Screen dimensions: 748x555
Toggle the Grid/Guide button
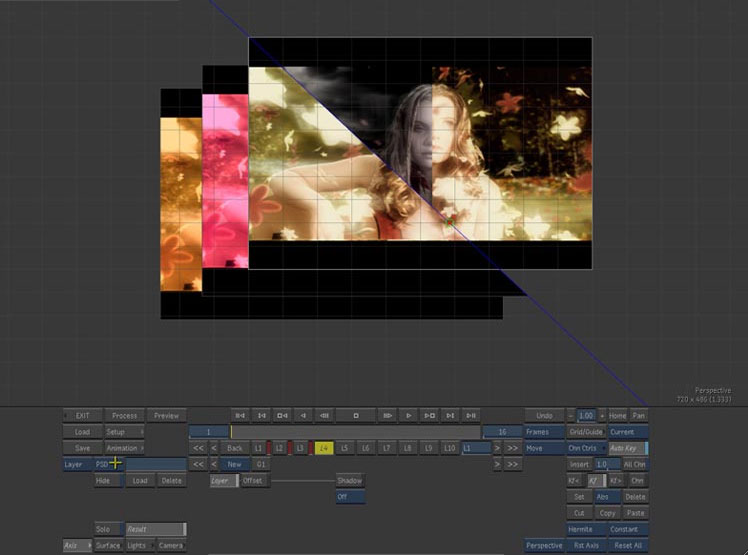coord(586,432)
